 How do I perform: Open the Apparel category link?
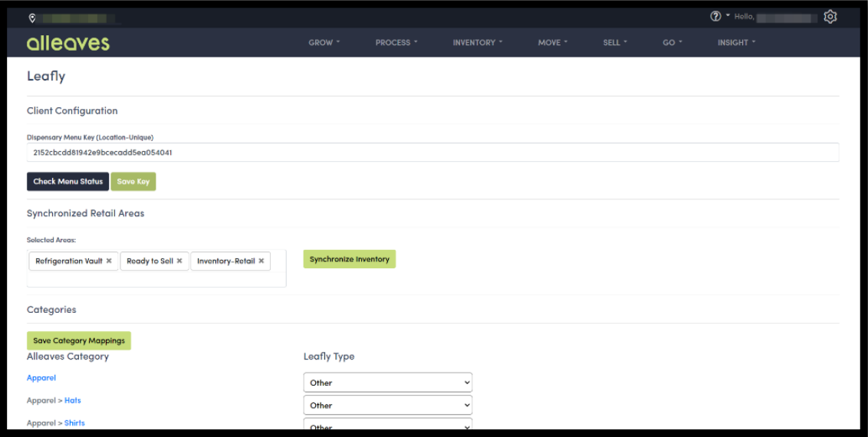(41, 378)
